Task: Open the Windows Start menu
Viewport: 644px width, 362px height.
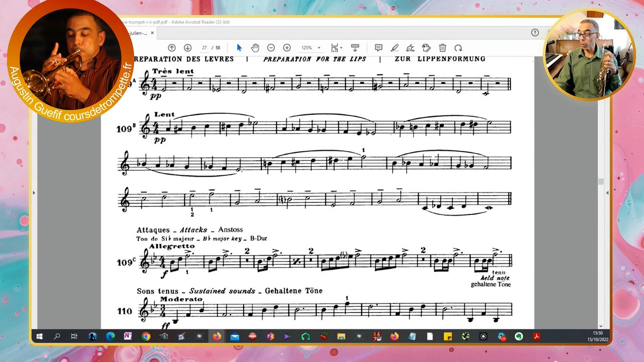Action: [x=40, y=336]
